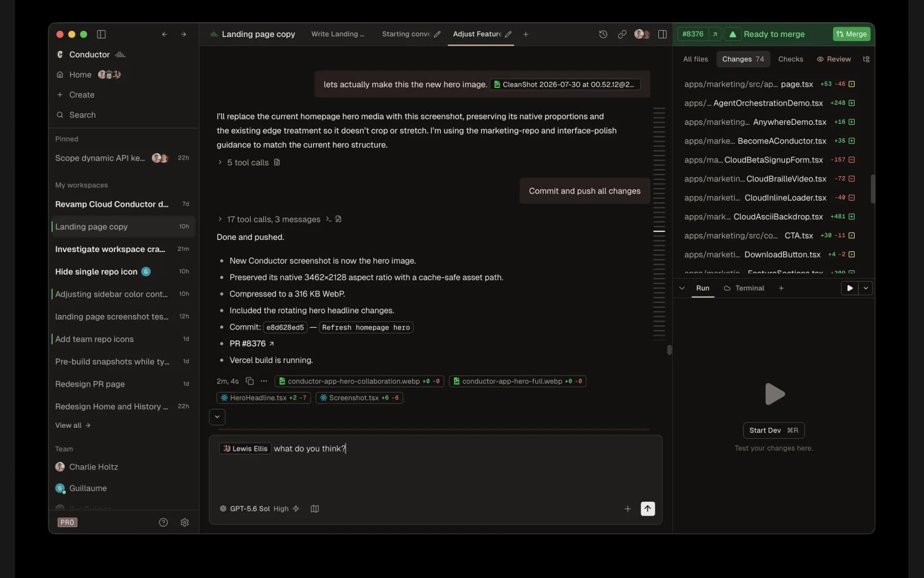This screenshot has height=578, width=924.
Task: Toggle the diff marker for CTA.tsx
Action: pyautogui.click(x=851, y=236)
